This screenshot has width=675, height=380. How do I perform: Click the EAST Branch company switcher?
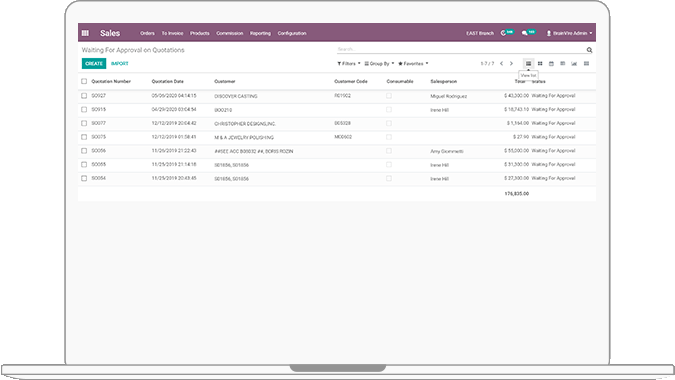point(480,33)
